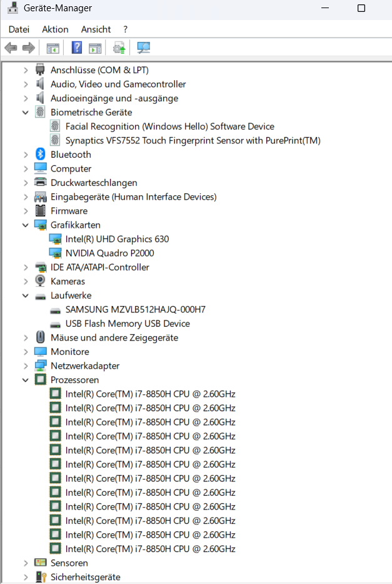
Task: Collapse the Grafikkarten node
Action: point(25,225)
